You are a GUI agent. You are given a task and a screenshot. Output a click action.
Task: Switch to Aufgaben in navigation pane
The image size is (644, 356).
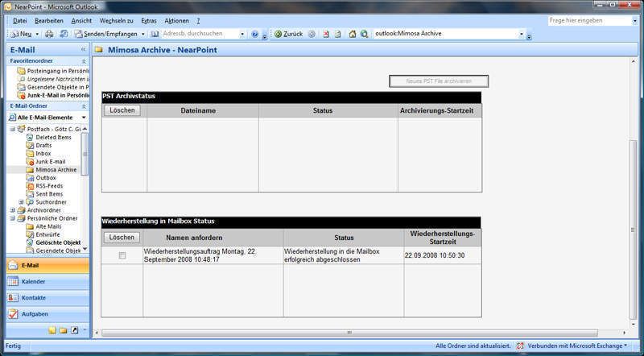[x=47, y=314]
